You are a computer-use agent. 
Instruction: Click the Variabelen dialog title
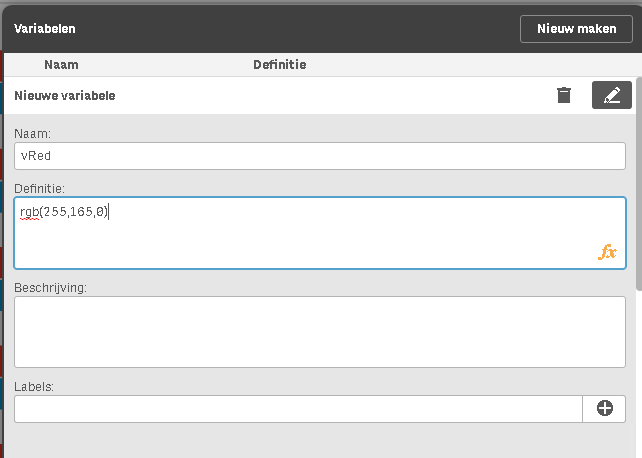45,29
